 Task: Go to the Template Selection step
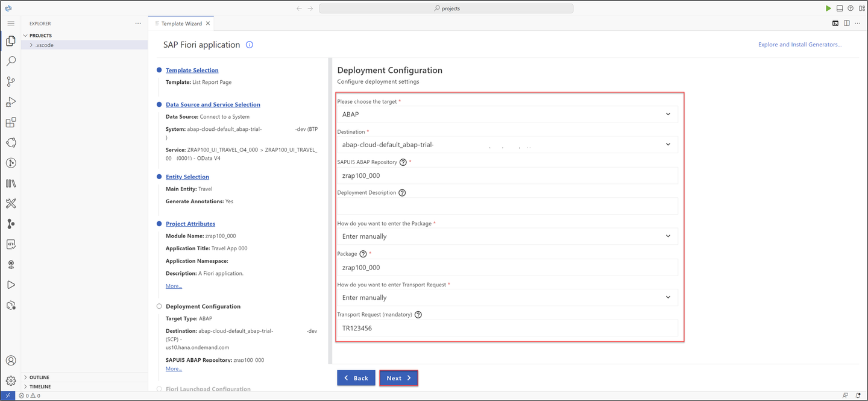tap(192, 71)
